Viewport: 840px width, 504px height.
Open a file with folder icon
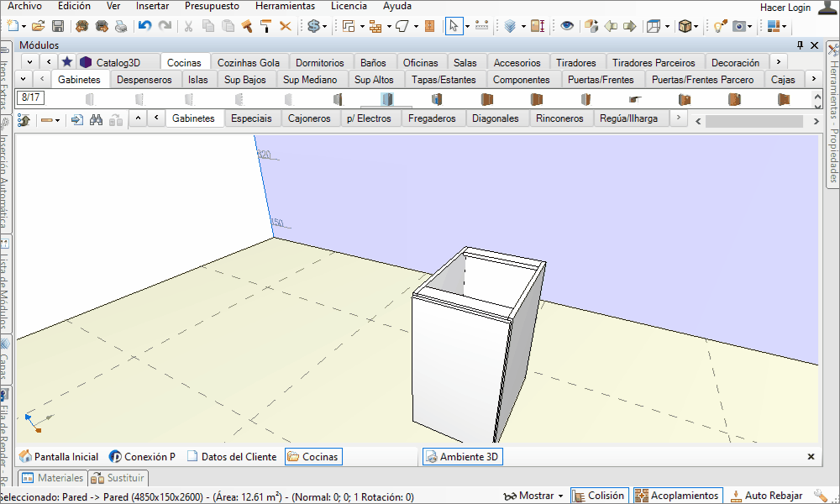pos(38,26)
